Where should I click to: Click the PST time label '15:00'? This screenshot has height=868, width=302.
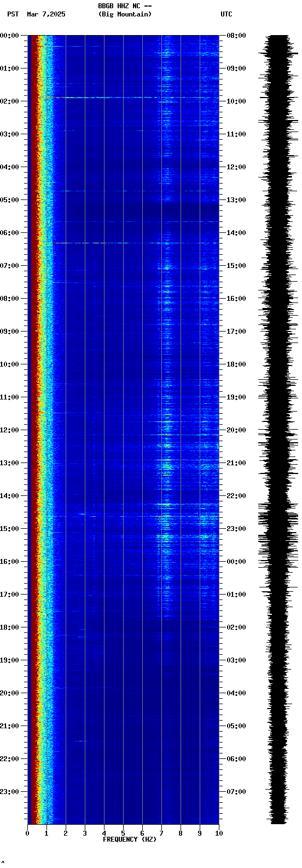click(10, 529)
